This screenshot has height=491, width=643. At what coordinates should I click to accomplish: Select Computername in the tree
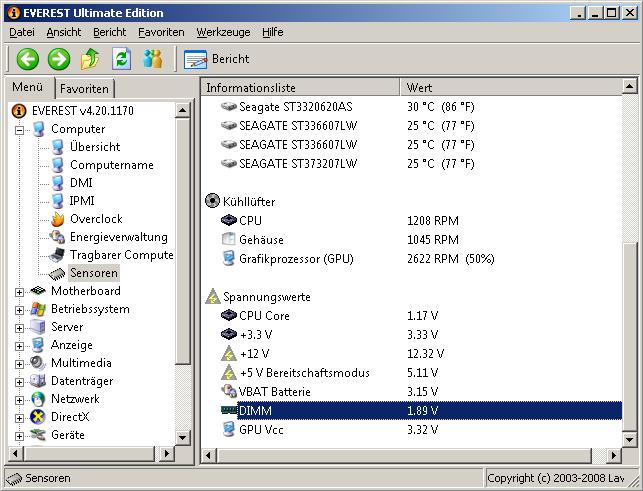coord(112,165)
